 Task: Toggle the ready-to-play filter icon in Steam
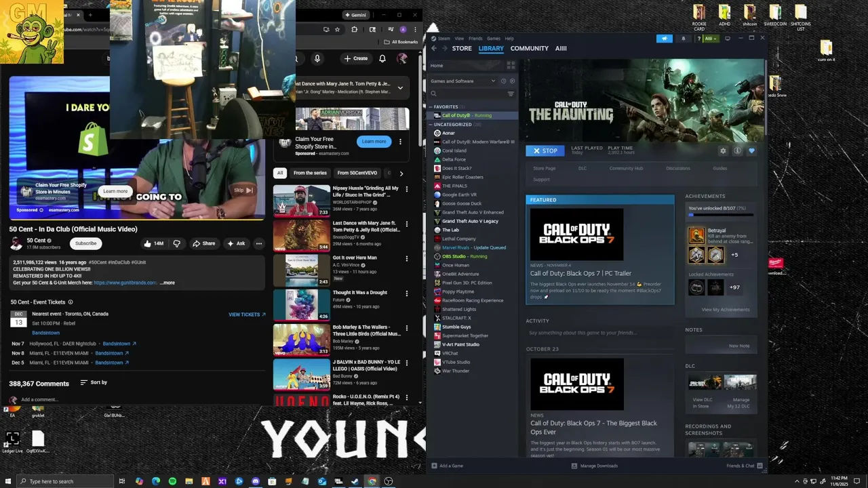tap(511, 81)
